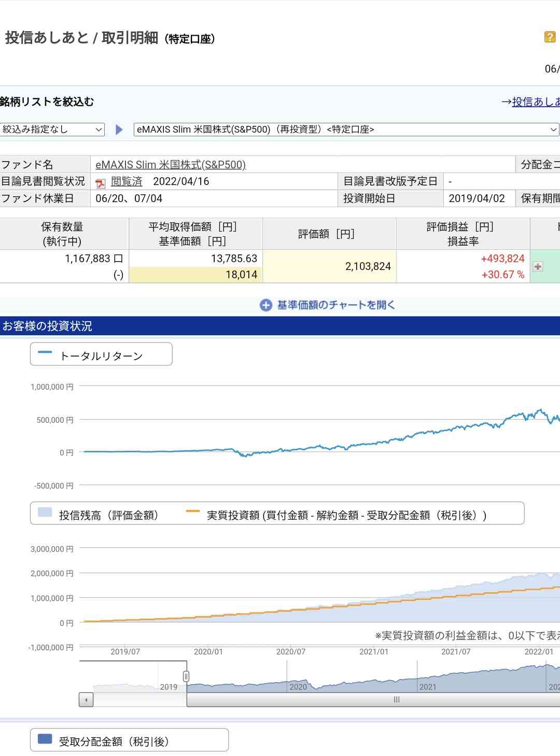
Task: Click the 目論見書改版予定日 label
Action: coord(390,181)
